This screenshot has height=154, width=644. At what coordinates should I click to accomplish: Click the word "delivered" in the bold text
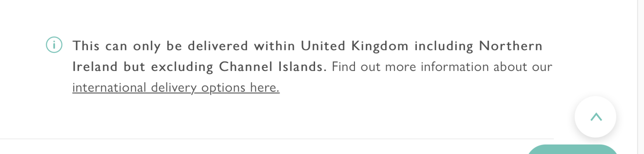click(x=218, y=46)
